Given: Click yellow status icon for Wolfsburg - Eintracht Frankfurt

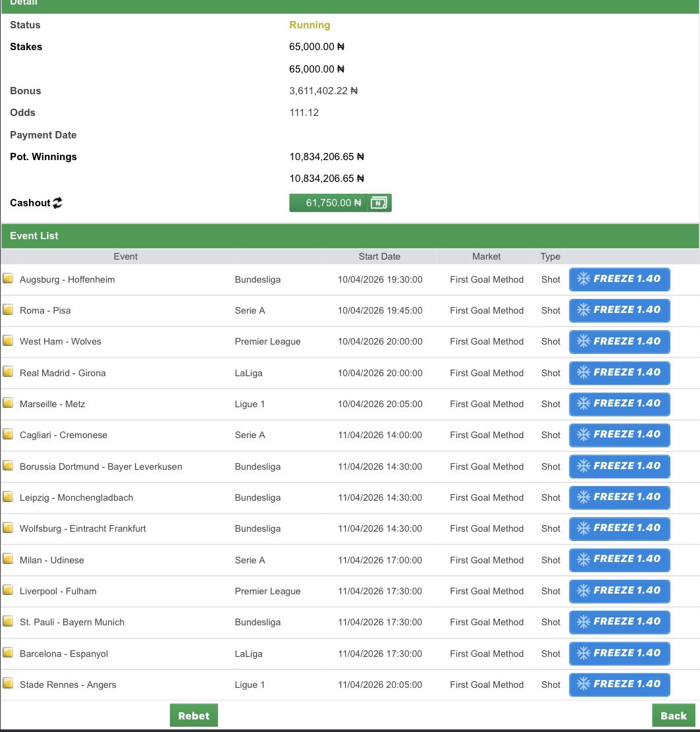Looking at the screenshot, I should 8,528.
